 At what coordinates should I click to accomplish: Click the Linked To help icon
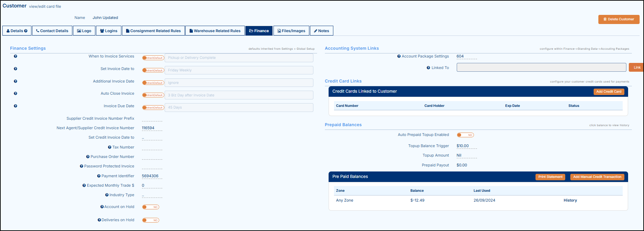click(428, 68)
